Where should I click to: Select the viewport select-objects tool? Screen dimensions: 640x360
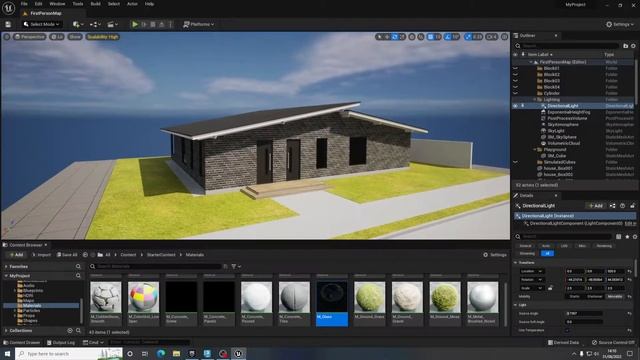(x=380, y=37)
